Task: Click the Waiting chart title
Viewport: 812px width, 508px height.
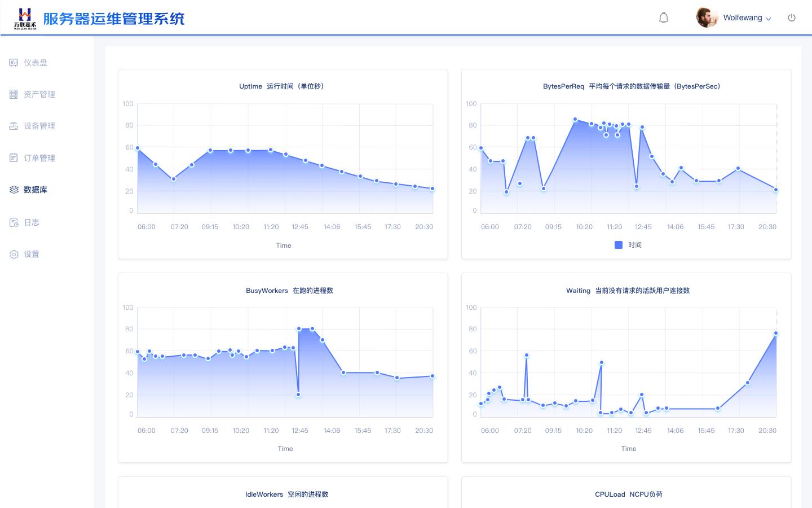Action: [628, 291]
